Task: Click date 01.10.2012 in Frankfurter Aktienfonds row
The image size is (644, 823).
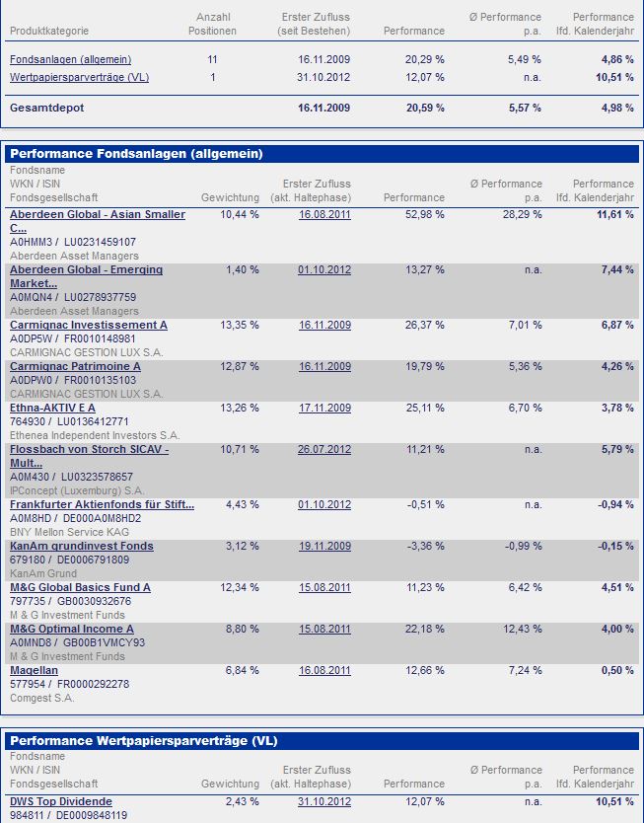Action: point(324,504)
